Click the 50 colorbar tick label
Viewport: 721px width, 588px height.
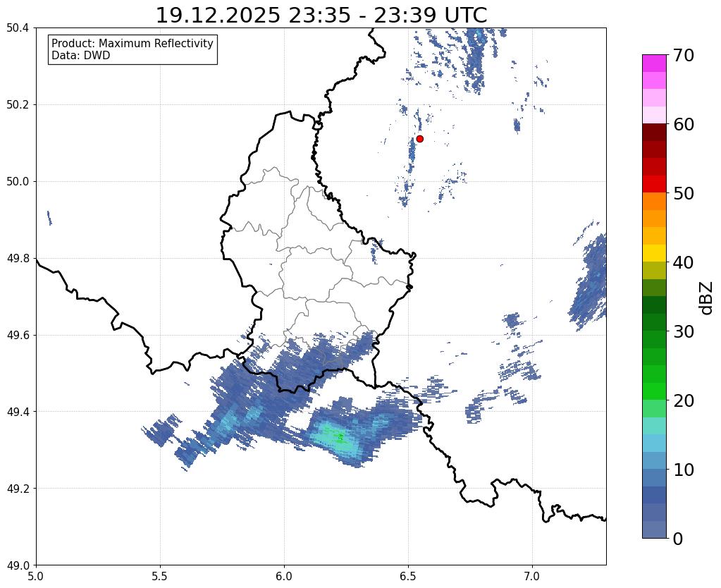(x=684, y=193)
